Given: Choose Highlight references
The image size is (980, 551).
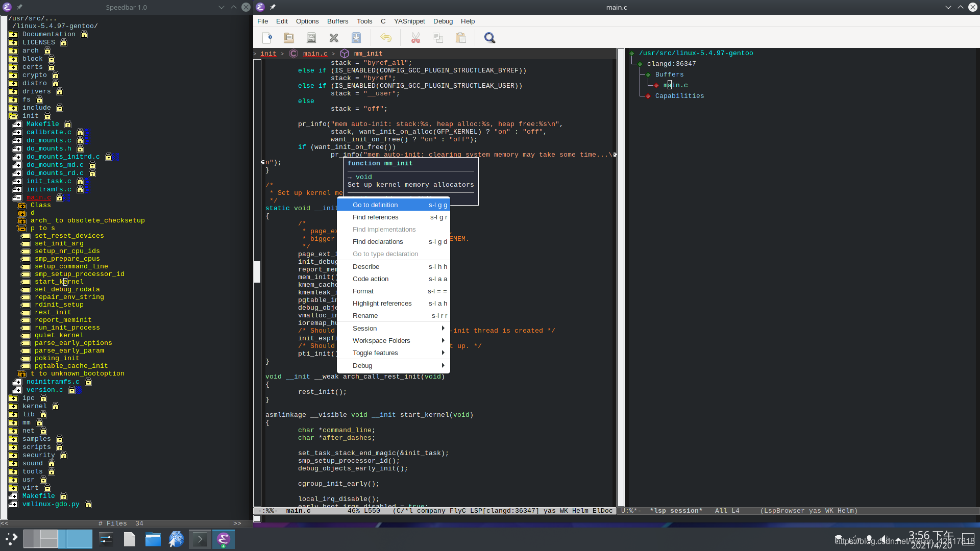Looking at the screenshot, I should (394, 304).
